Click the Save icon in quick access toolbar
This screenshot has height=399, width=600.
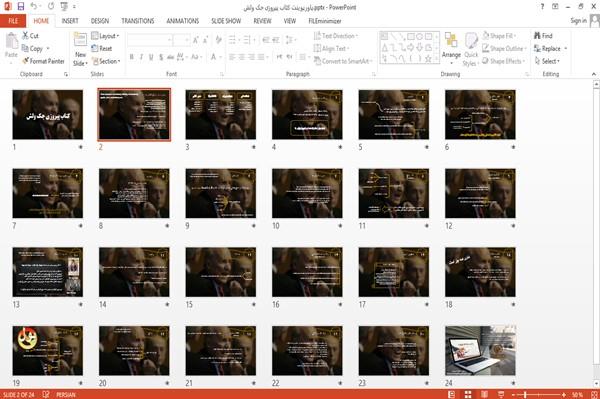click(21, 7)
